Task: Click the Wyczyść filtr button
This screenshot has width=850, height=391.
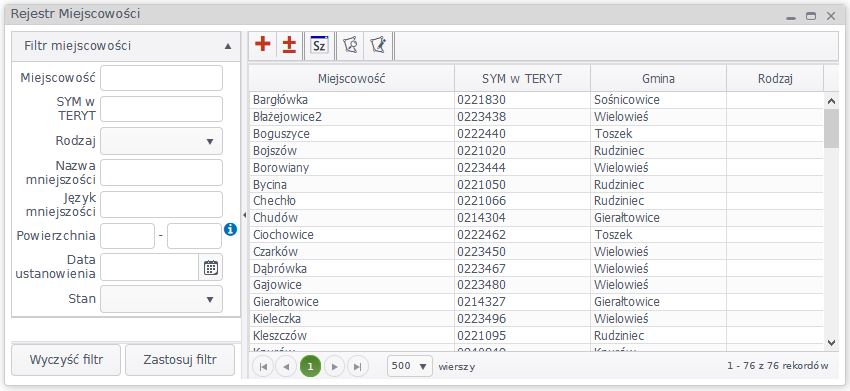Action: coord(66,360)
